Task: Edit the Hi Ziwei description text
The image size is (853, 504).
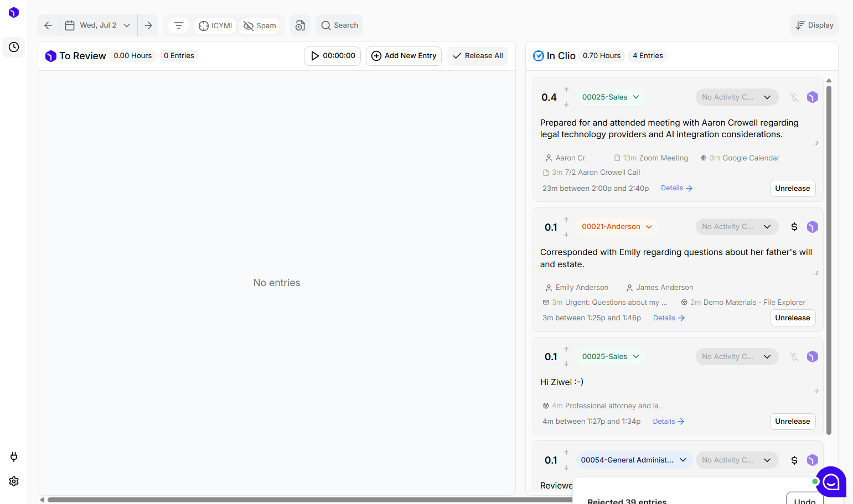Action: click(678, 383)
